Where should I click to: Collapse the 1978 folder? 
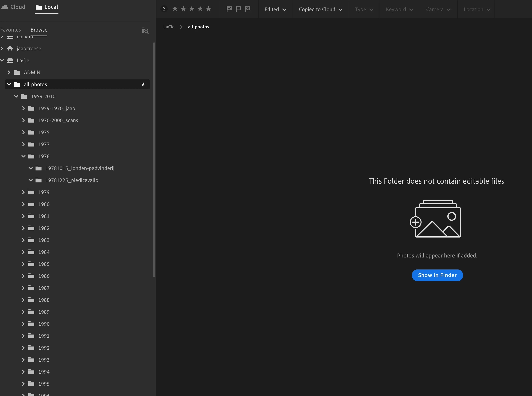(23, 156)
